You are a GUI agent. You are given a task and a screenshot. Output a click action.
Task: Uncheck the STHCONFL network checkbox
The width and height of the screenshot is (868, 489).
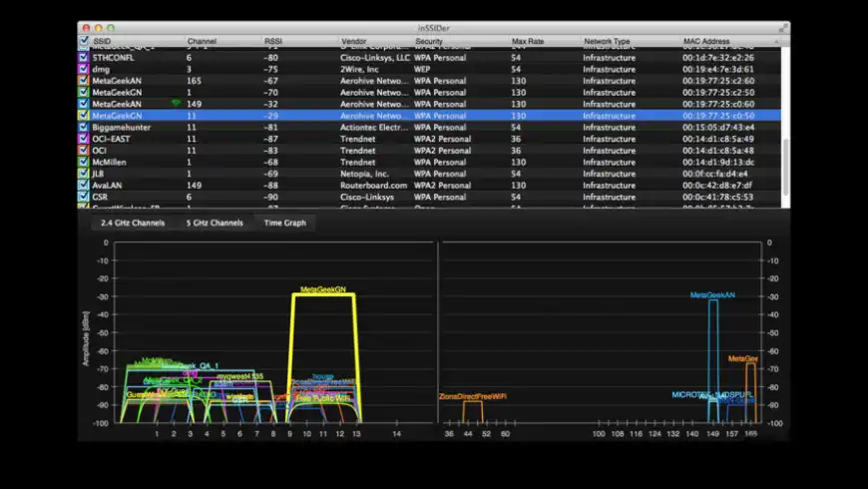(x=84, y=58)
